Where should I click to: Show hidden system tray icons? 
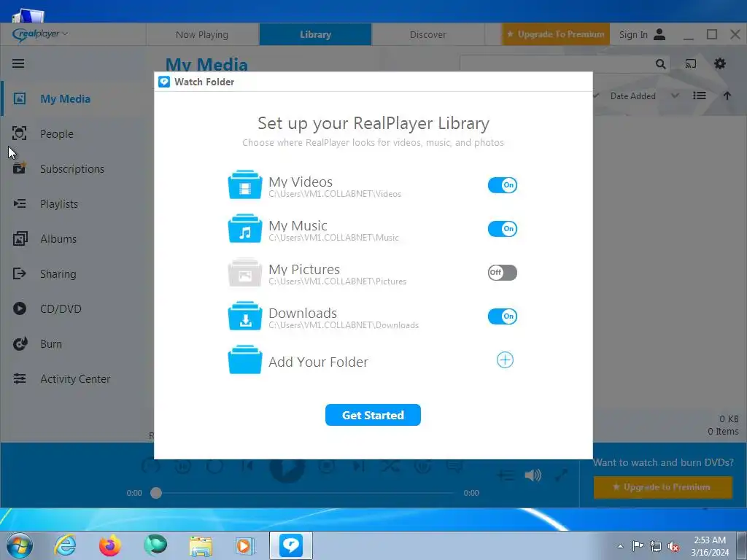coord(620,546)
